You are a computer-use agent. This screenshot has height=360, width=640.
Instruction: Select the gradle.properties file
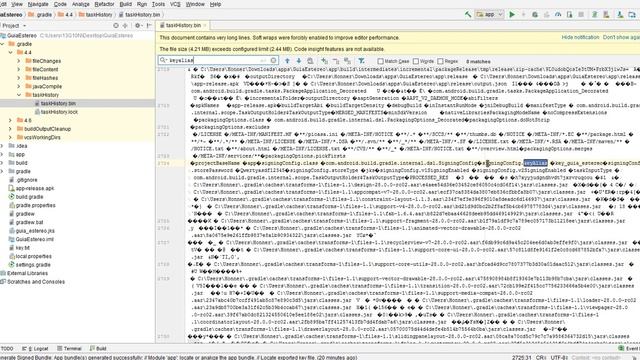pos(32,205)
